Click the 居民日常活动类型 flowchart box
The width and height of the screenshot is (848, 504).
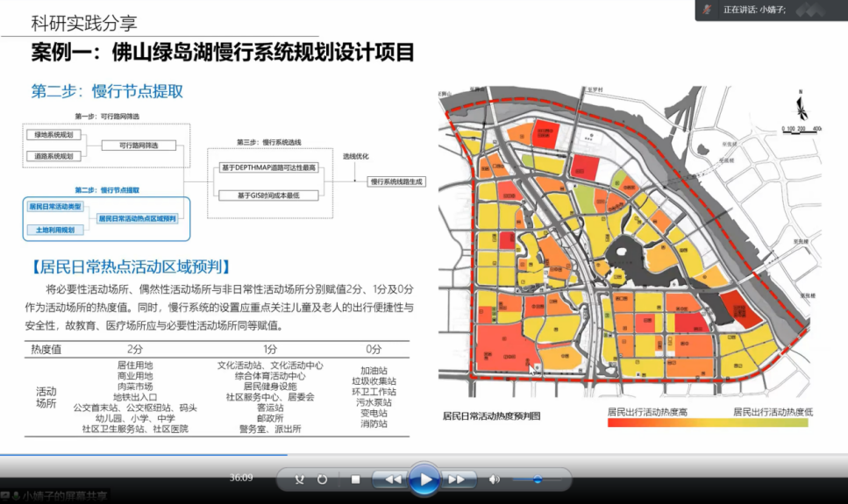tap(55, 207)
